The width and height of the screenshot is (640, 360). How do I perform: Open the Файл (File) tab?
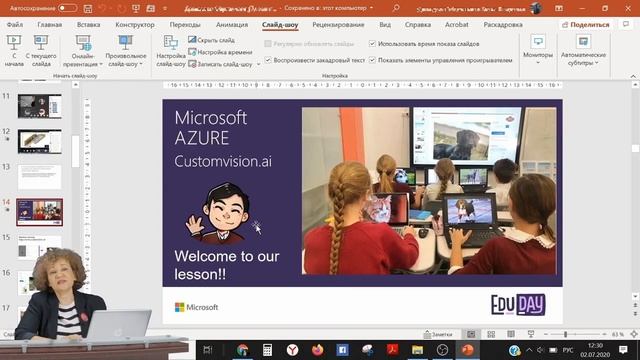15,24
